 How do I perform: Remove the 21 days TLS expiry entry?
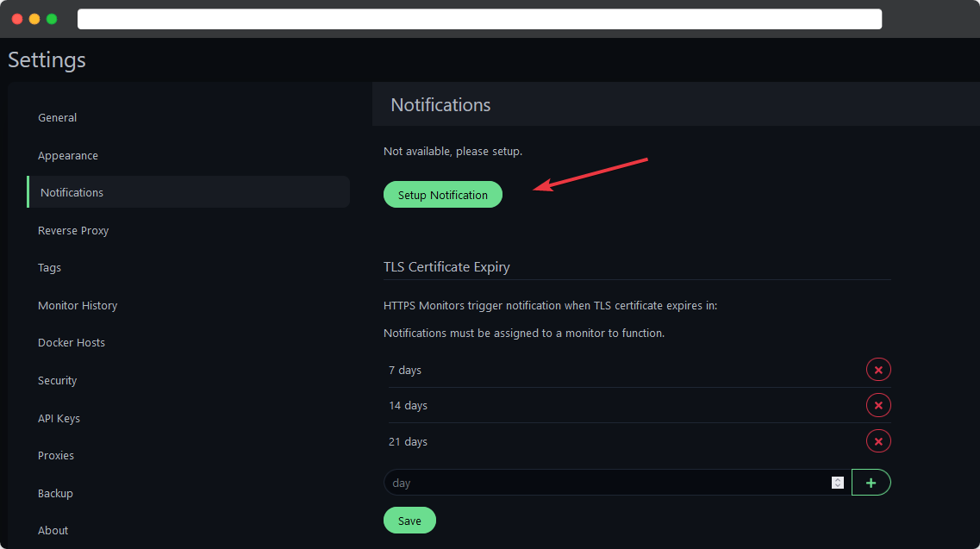(877, 440)
